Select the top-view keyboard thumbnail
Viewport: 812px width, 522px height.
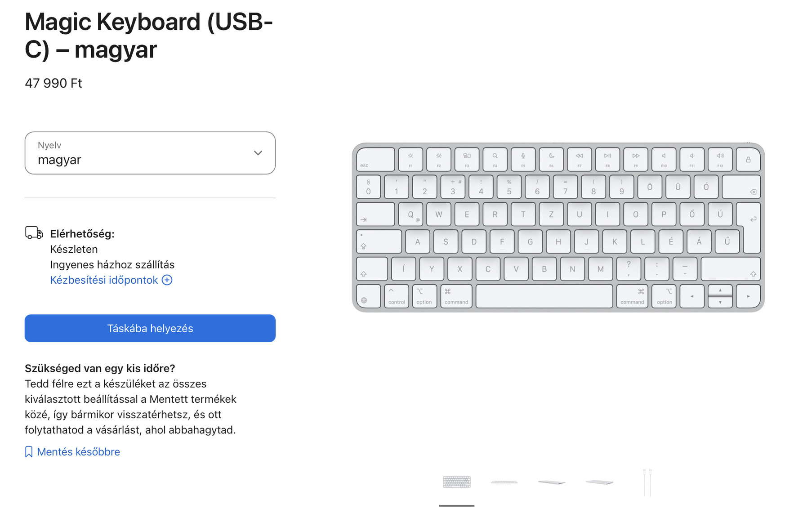456,482
